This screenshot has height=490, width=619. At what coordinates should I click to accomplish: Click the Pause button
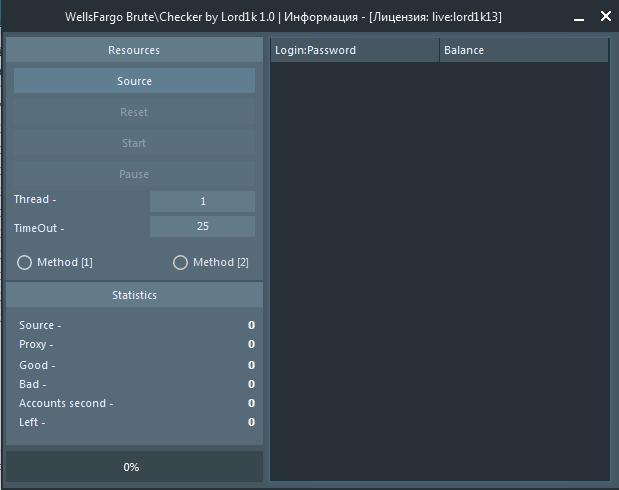pos(134,174)
